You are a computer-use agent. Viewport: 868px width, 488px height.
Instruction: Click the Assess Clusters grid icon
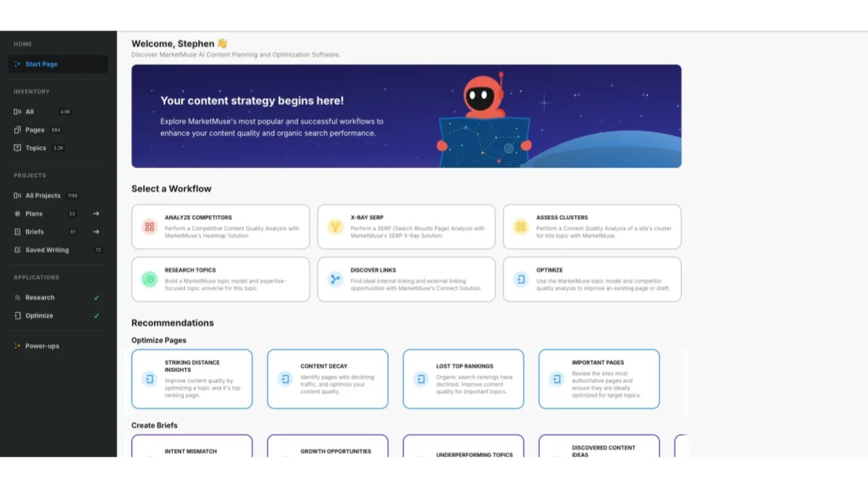521,227
